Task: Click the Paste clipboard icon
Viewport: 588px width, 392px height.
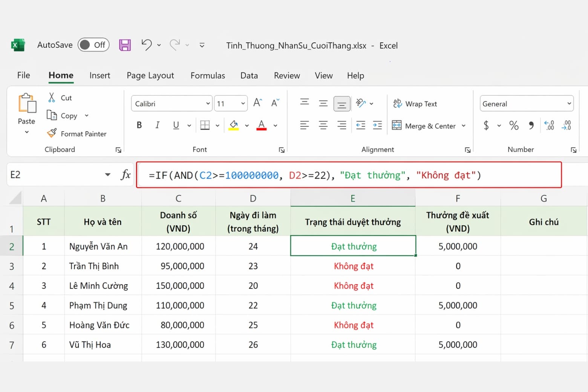Action: point(27,103)
